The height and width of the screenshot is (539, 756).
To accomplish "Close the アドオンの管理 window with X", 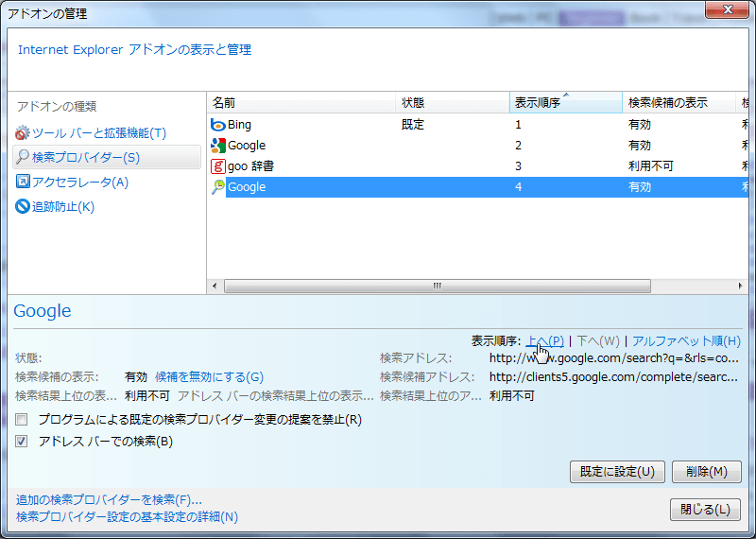I will pyautogui.click(x=727, y=9).
